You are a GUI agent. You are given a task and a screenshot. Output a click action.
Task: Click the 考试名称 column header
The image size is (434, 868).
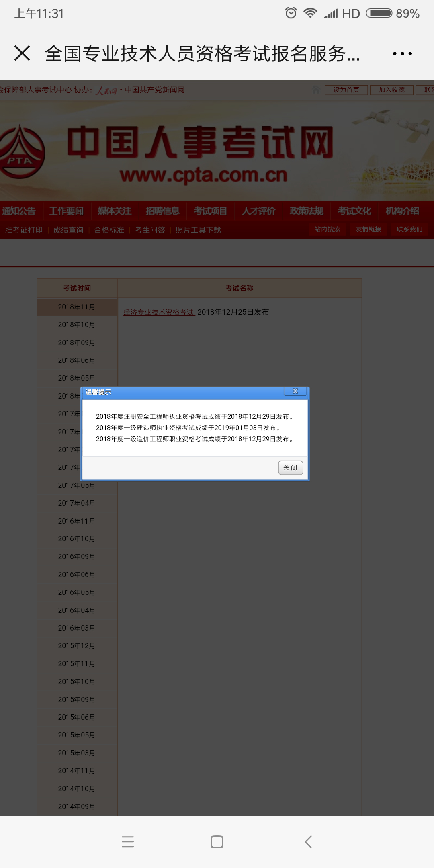pos(240,288)
